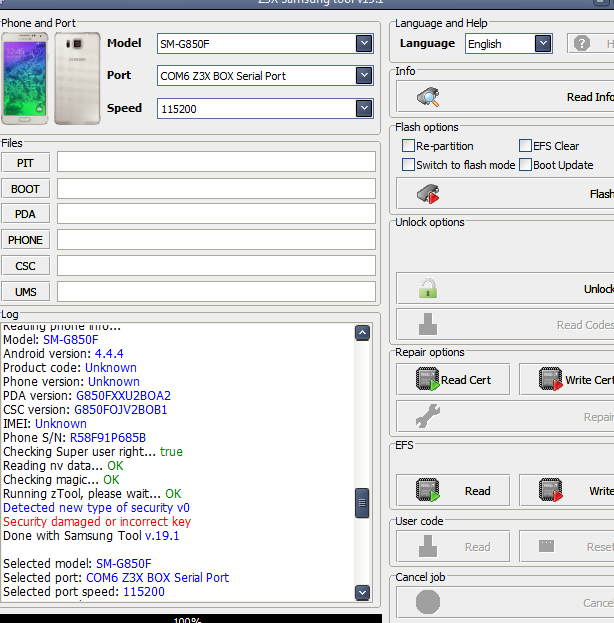
Task: Open the Model dropdown
Action: (x=364, y=43)
